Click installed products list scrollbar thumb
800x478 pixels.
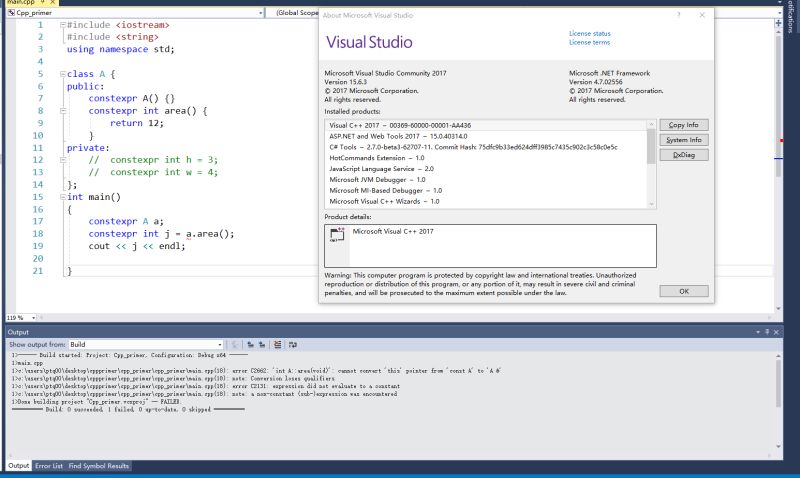tap(651, 146)
